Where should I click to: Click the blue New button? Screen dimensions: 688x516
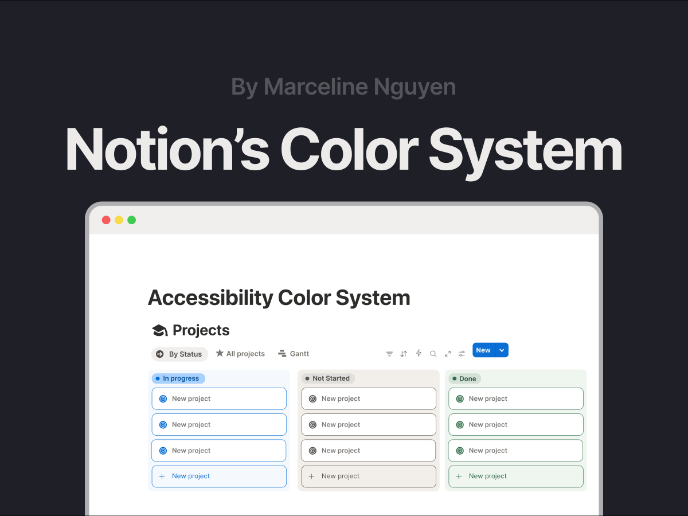[x=484, y=350]
